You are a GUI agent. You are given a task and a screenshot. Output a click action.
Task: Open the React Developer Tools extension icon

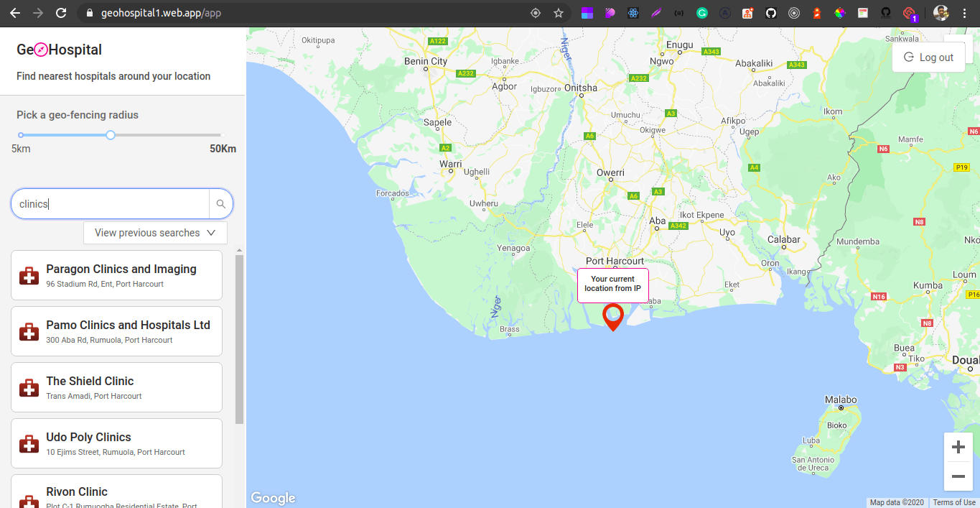tap(633, 13)
